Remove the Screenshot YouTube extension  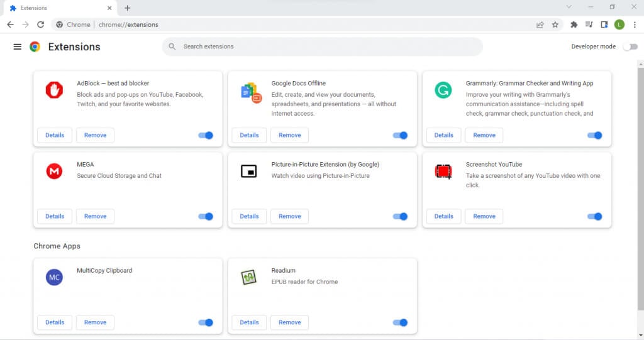pyautogui.click(x=484, y=216)
